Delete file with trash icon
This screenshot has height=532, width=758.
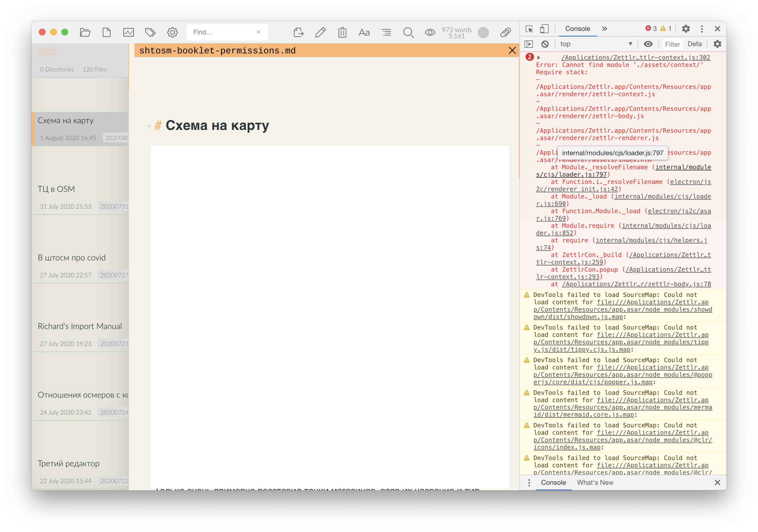(x=342, y=32)
